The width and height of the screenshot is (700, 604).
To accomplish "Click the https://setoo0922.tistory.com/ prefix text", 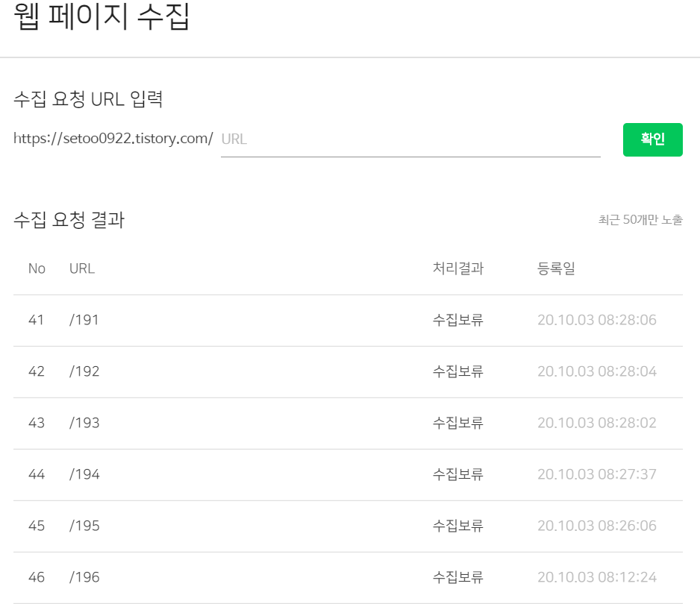I will [x=113, y=138].
